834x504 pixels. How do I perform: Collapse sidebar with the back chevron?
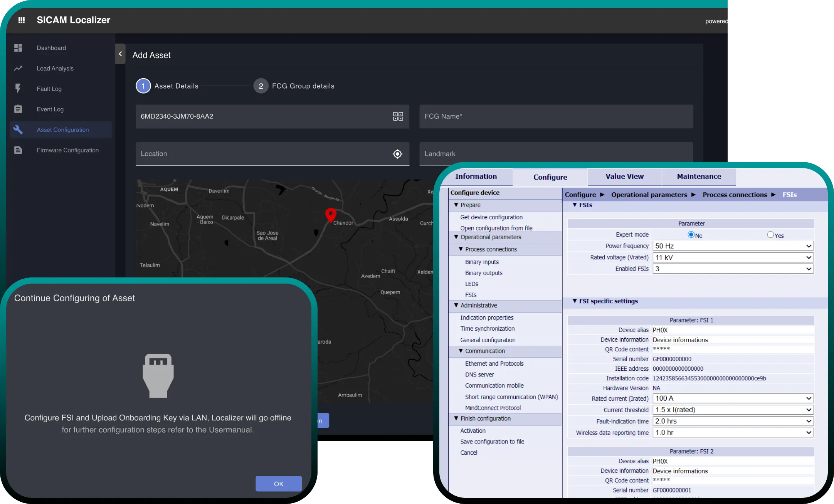120,54
